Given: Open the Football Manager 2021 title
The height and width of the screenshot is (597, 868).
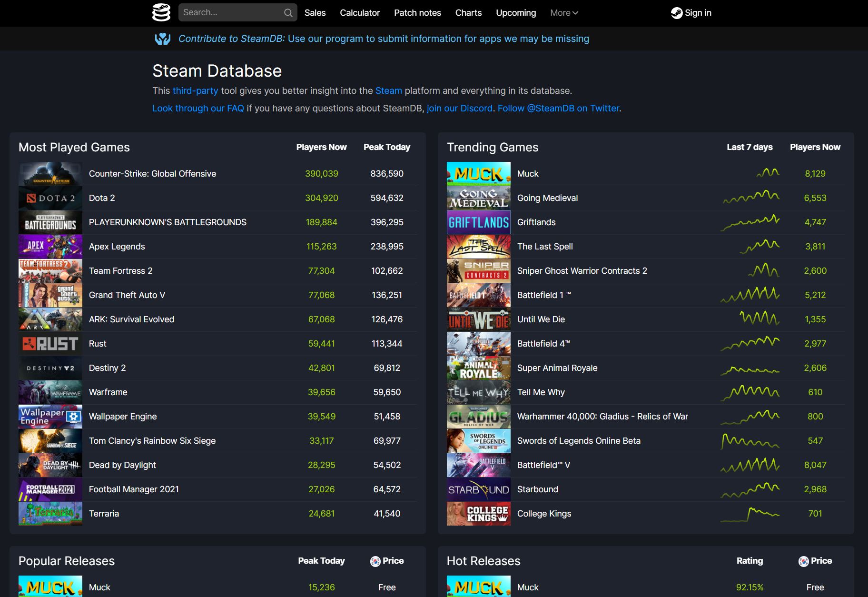Looking at the screenshot, I should coord(134,489).
